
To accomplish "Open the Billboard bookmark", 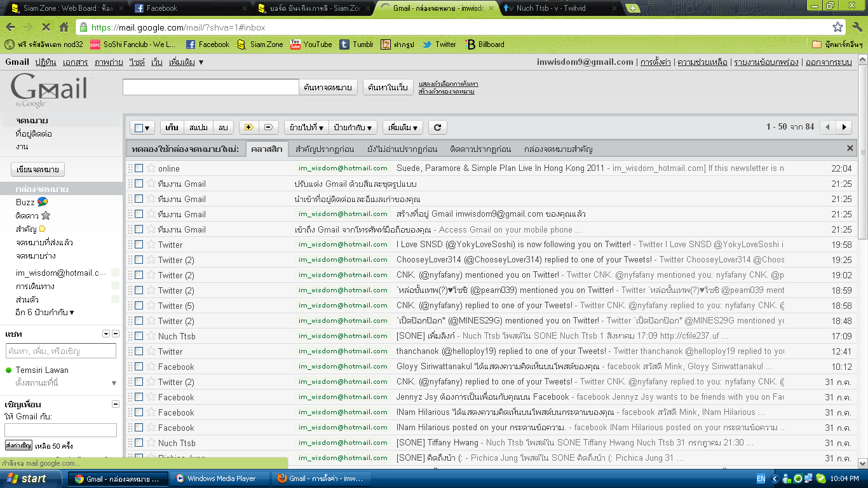I will coord(485,44).
